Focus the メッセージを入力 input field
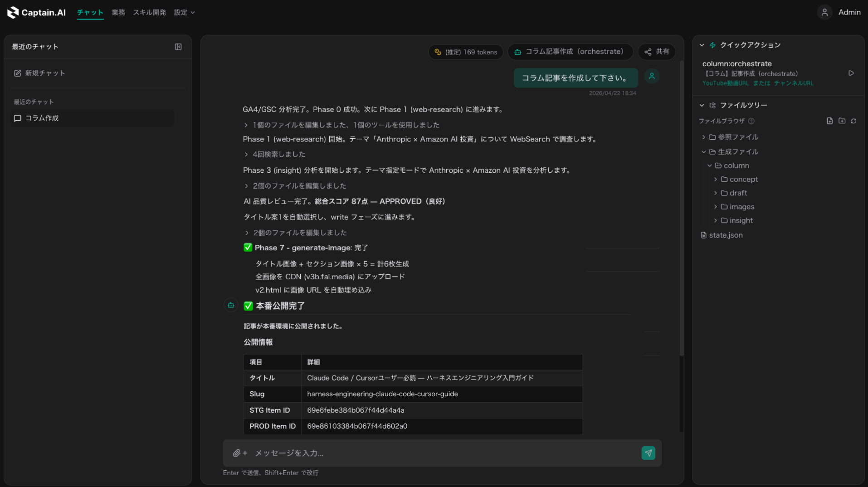 [442, 453]
